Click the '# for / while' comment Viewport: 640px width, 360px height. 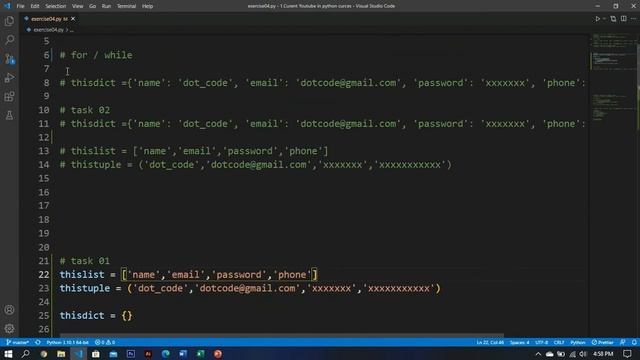tap(96, 55)
